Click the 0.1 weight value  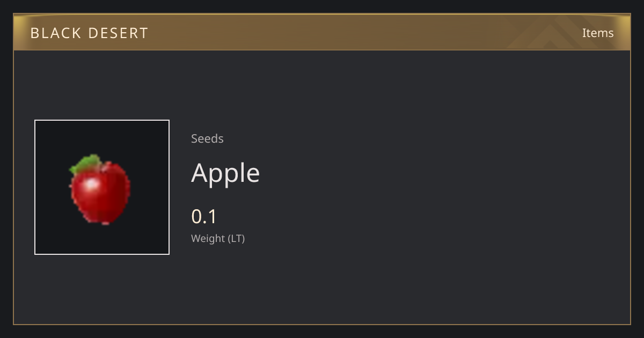[x=204, y=217]
